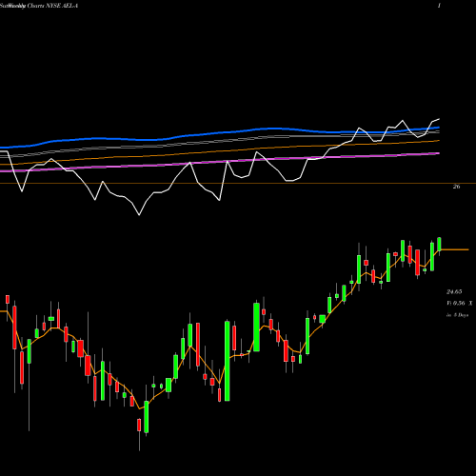The width and height of the screenshot is (476, 476).
Task: Click the NYSE AEL-A chart title text
Action: tap(39, 6)
